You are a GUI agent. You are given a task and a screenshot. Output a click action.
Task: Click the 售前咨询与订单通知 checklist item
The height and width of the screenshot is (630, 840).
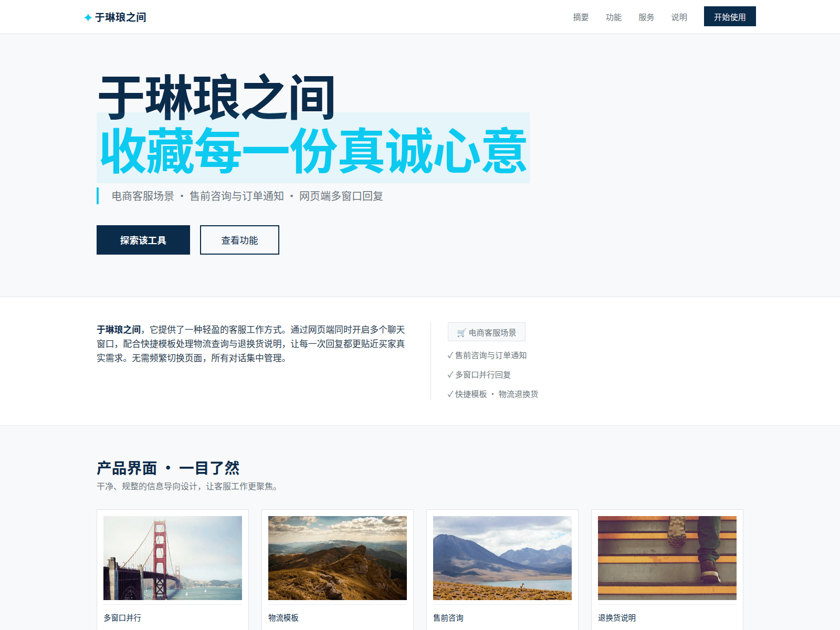pyautogui.click(x=487, y=355)
